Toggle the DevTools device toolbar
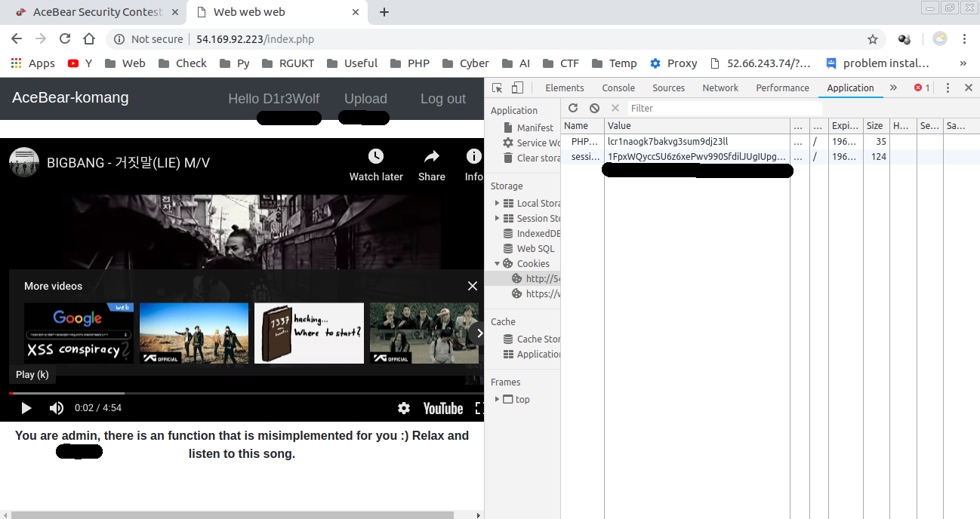The width and height of the screenshot is (980, 519). (x=517, y=88)
